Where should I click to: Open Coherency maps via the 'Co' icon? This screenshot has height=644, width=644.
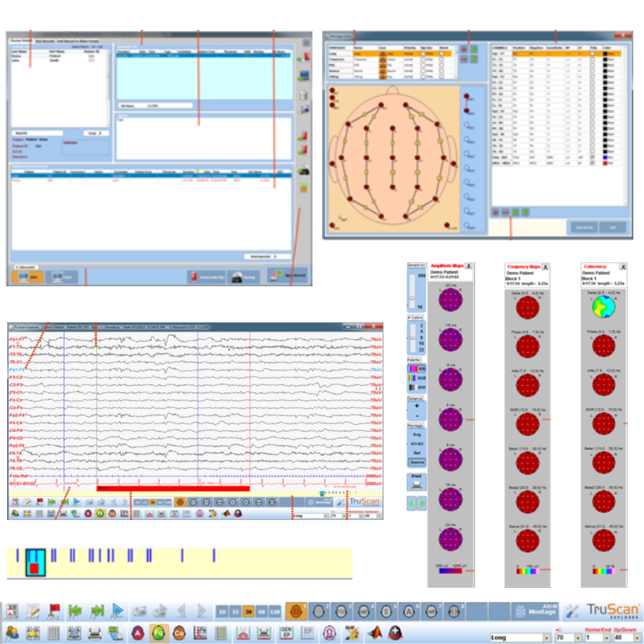coord(178,633)
